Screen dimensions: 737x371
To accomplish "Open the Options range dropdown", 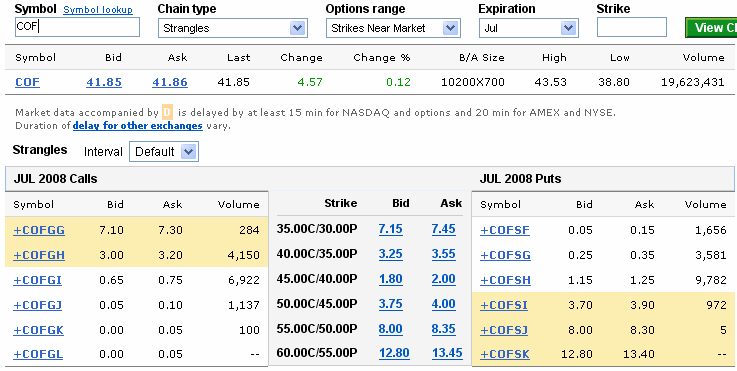I will [393, 28].
